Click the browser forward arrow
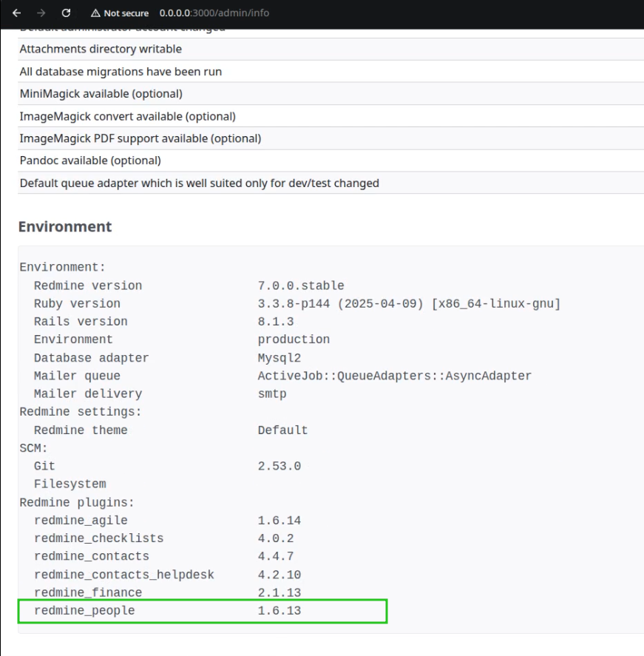The height and width of the screenshot is (656, 644). (41, 13)
